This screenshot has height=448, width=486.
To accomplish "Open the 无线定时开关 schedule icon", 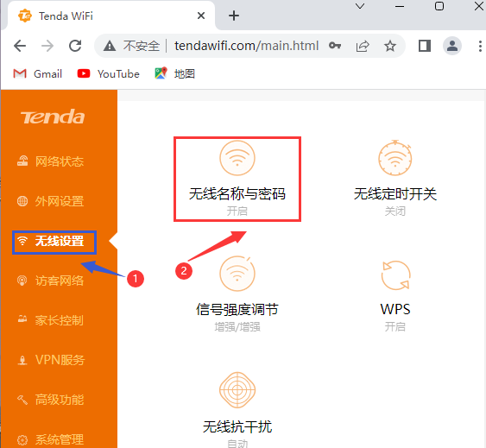I will 394,158.
